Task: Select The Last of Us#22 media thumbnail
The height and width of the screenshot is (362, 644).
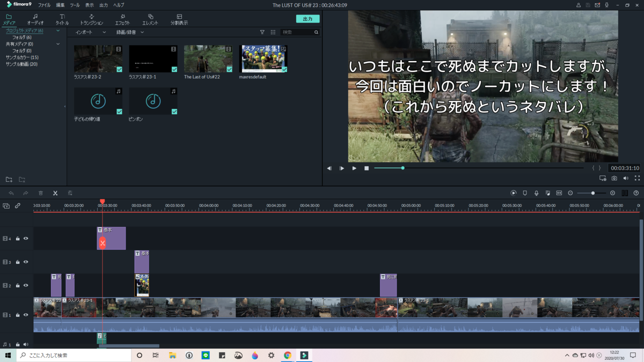Action: pyautogui.click(x=208, y=59)
